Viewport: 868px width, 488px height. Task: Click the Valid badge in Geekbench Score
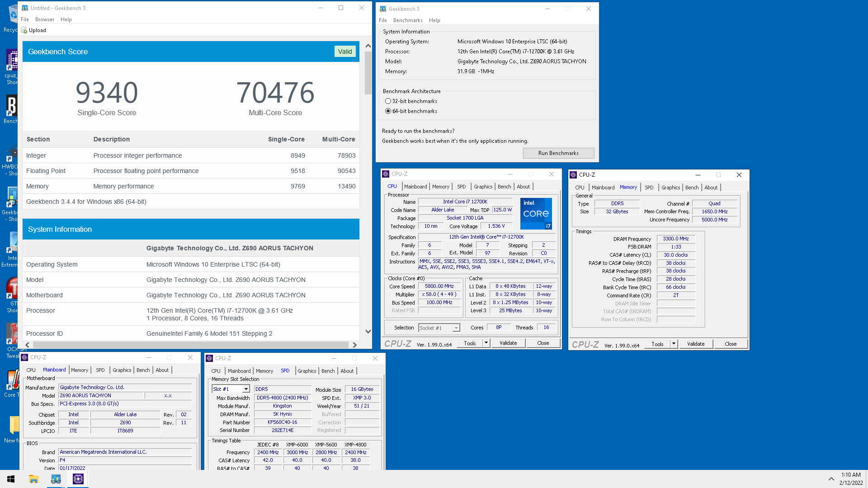click(345, 52)
